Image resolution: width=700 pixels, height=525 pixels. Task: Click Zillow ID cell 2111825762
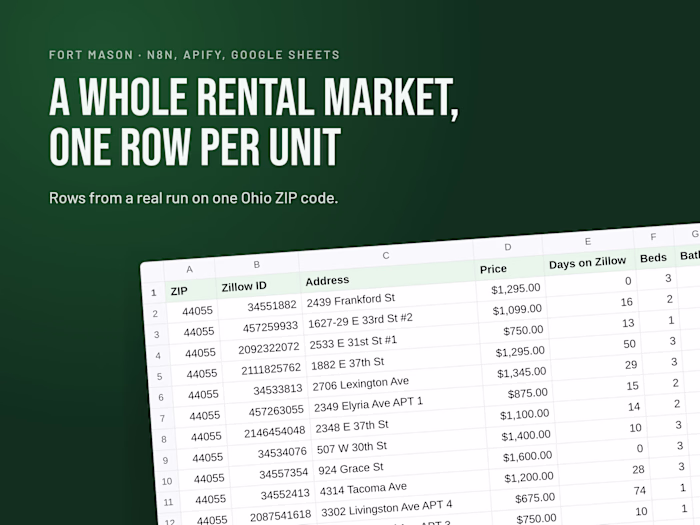coord(264,370)
